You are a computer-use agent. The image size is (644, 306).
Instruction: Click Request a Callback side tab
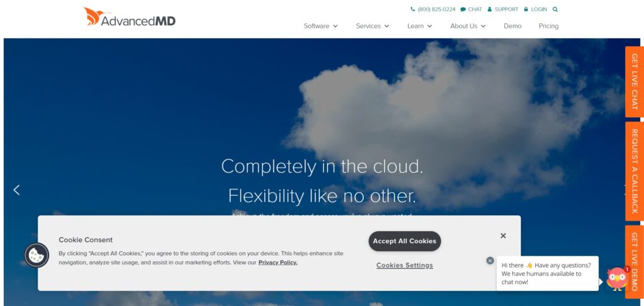point(634,171)
